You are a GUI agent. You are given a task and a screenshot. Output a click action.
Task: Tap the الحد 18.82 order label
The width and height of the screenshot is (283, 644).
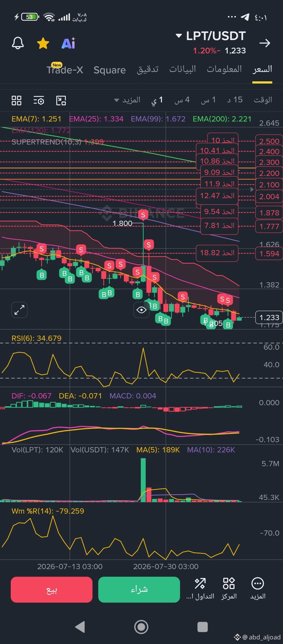(x=217, y=253)
